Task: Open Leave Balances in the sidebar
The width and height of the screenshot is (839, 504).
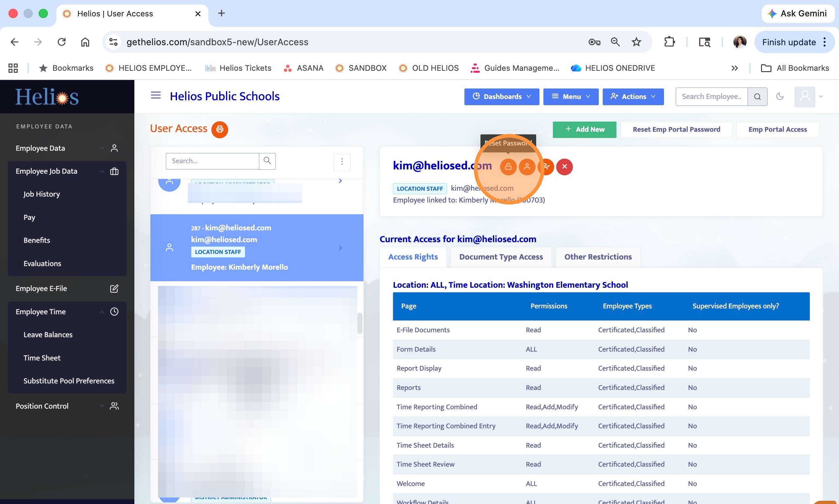Action: pos(48,335)
